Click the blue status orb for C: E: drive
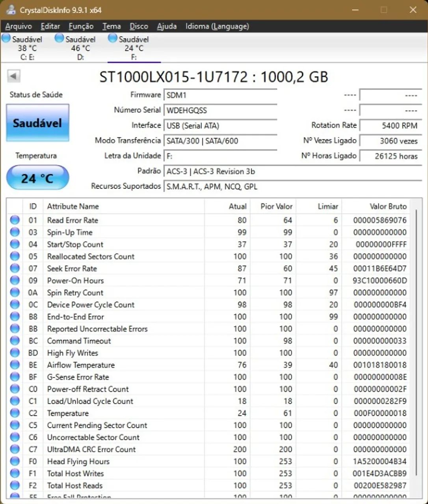The width and height of the screenshot is (428, 504). 6,38
